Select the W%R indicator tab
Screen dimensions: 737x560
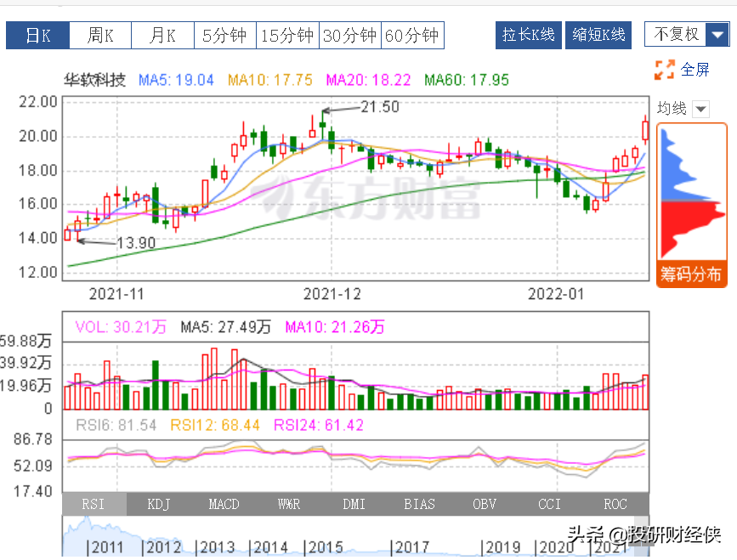click(289, 504)
